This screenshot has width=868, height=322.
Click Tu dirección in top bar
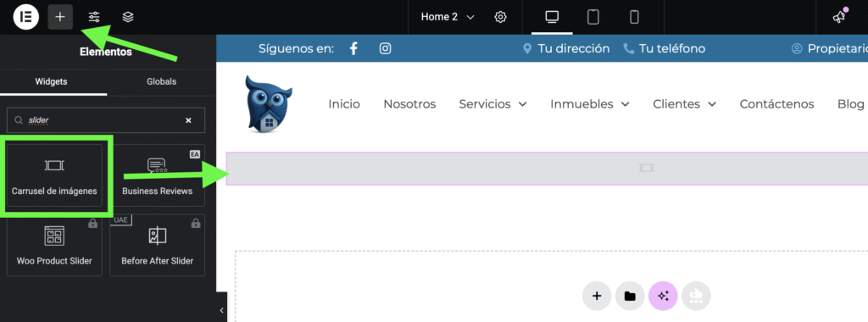click(x=566, y=48)
